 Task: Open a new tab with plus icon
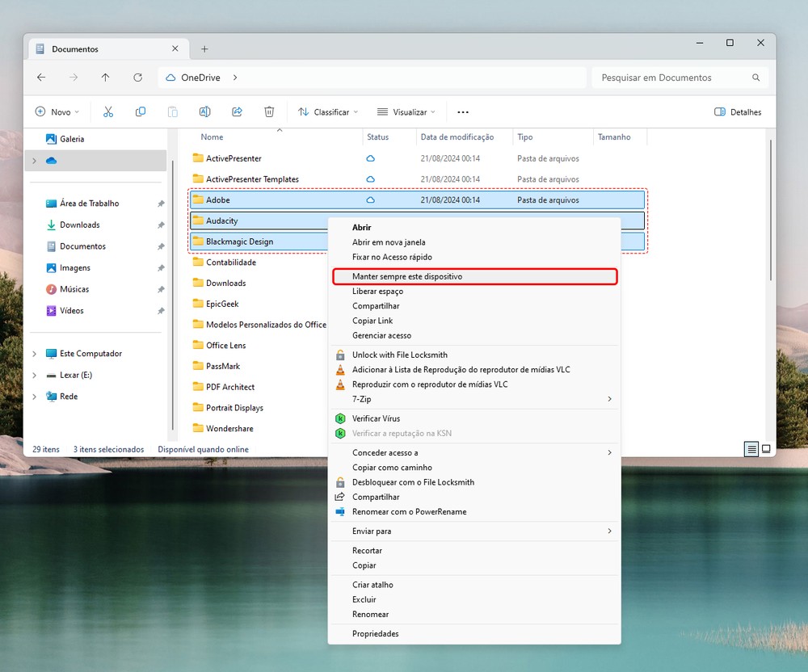click(x=204, y=49)
